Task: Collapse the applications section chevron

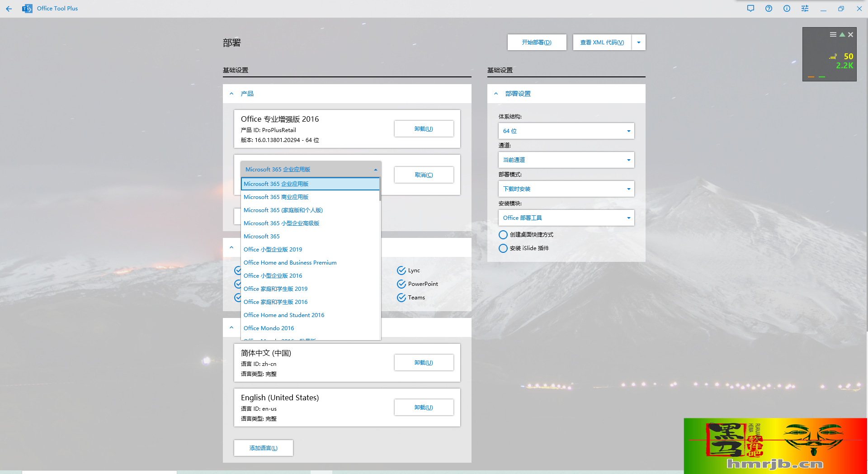Action: (231, 247)
